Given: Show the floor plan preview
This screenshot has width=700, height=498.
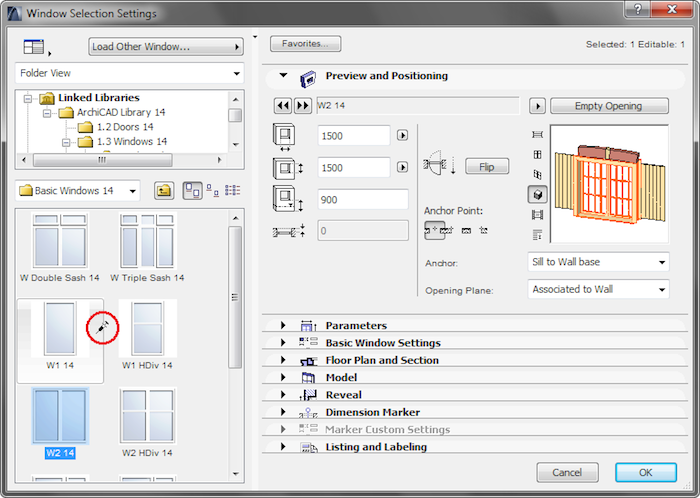Looking at the screenshot, I should 538,134.
